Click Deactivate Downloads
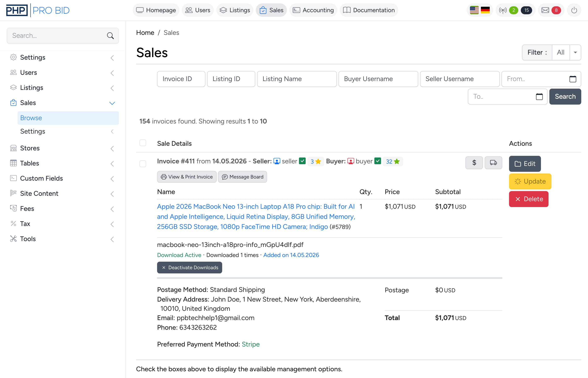The height and width of the screenshot is (378, 588). (189, 268)
